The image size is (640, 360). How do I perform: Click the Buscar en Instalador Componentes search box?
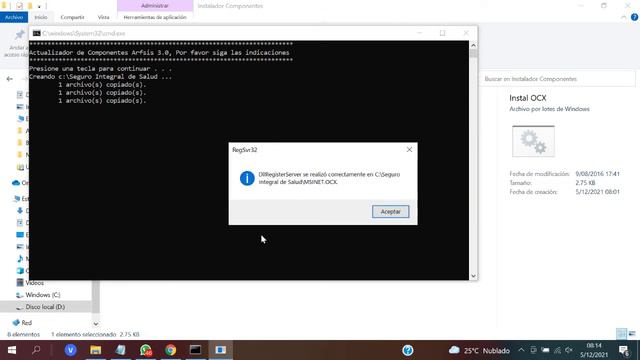[x=557, y=79]
